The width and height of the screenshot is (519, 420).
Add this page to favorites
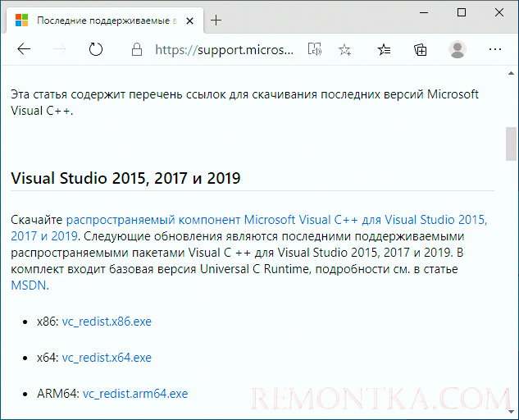point(344,50)
